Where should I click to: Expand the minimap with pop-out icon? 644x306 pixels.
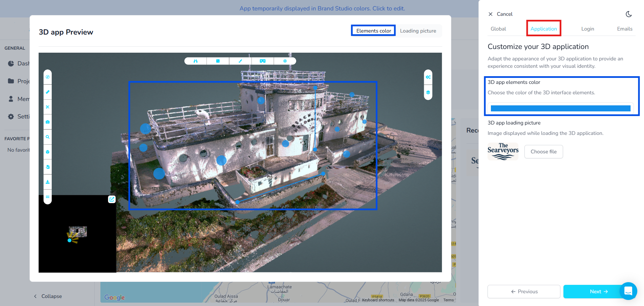pyautogui.click(x=112, y=199)
